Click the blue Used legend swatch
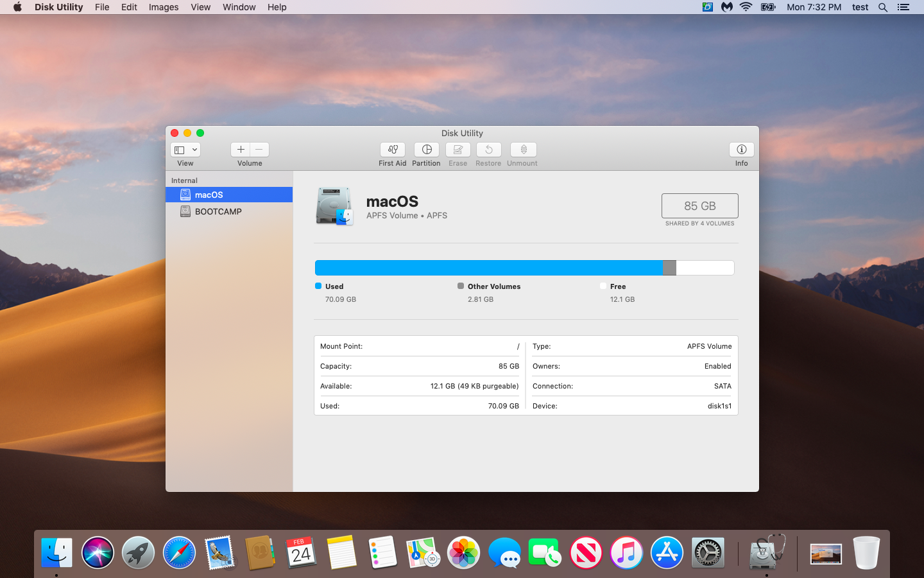 318,286
